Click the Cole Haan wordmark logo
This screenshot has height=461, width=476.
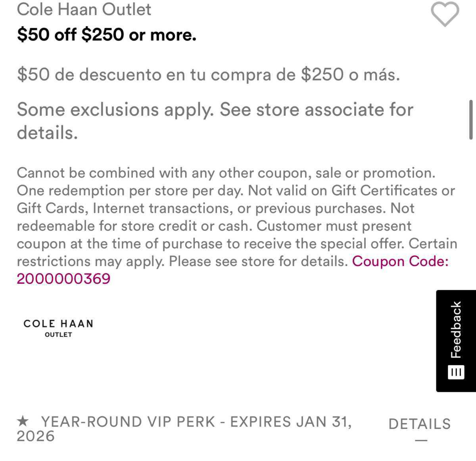[x=58, y=323]
